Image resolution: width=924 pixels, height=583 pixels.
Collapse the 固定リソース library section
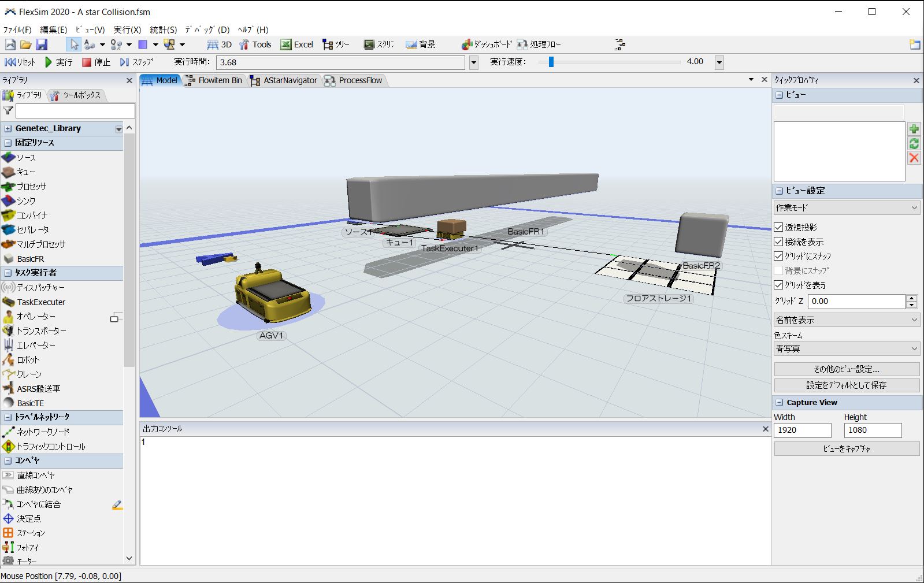pyautogui.click(x=8, y=143)
